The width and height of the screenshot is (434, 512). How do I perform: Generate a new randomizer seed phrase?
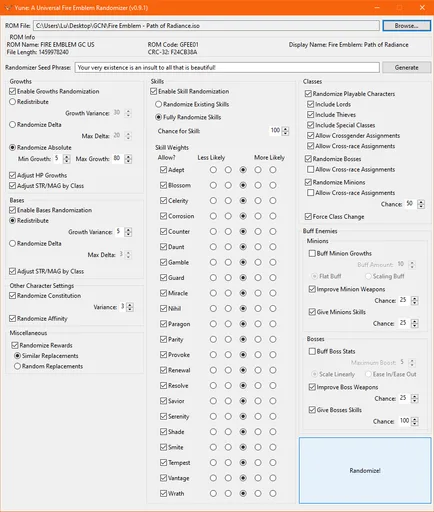[406, 67]
